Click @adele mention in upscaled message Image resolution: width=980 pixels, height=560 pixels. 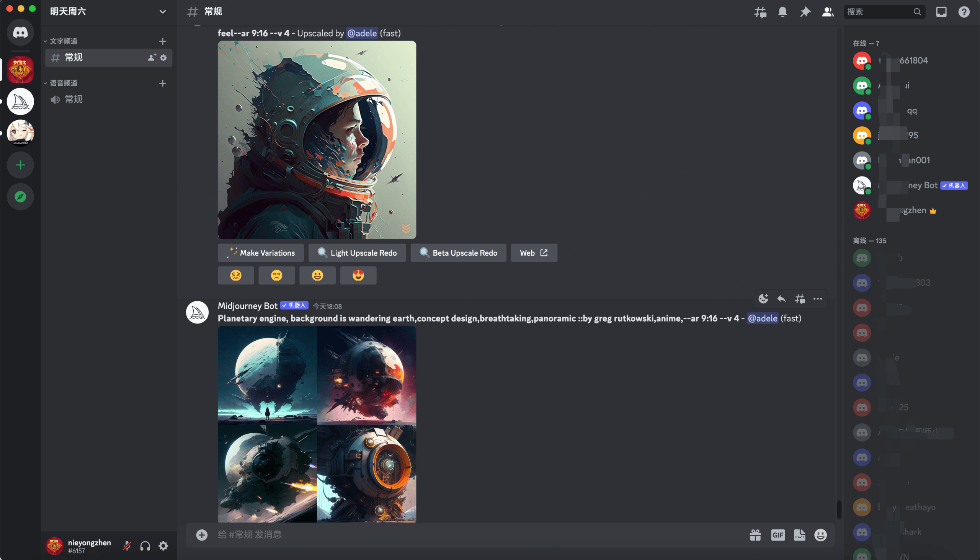coord(362,33)
